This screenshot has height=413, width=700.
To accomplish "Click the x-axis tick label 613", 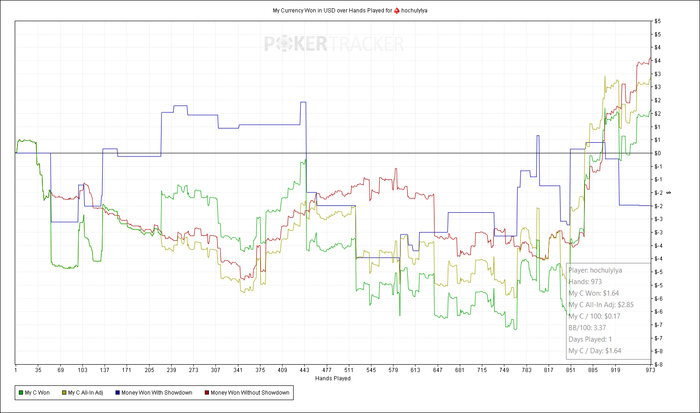I will click(416, 370).
